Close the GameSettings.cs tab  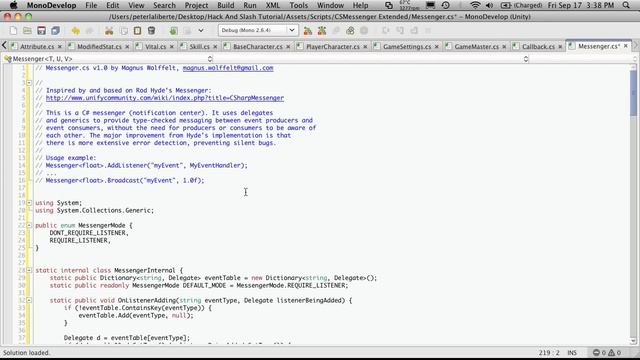[437, 47]
